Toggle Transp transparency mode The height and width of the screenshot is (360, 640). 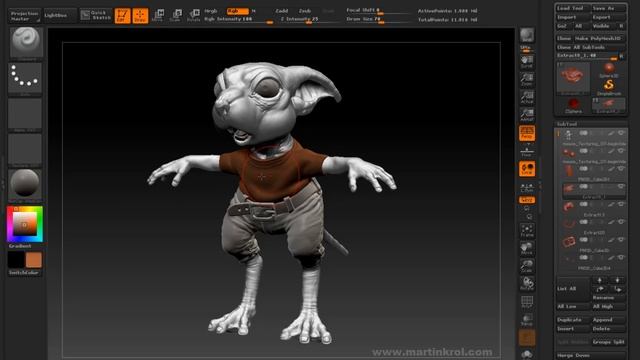point(527,320)
